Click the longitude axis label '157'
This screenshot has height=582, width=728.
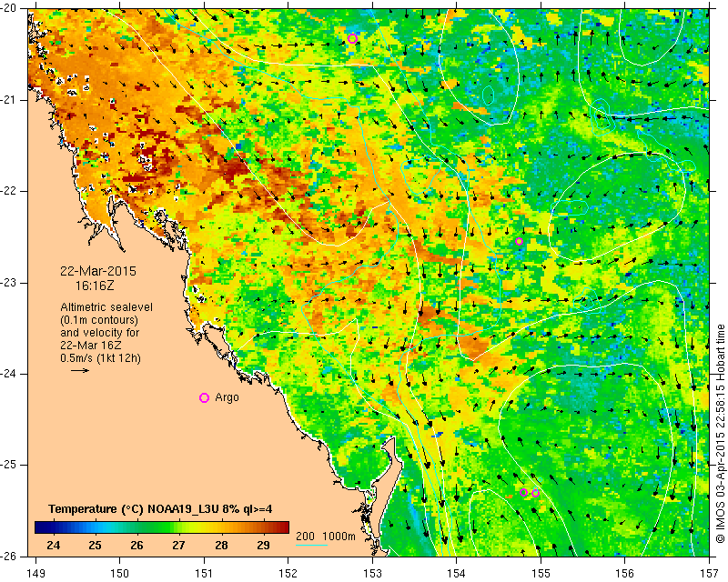point(710,574)
